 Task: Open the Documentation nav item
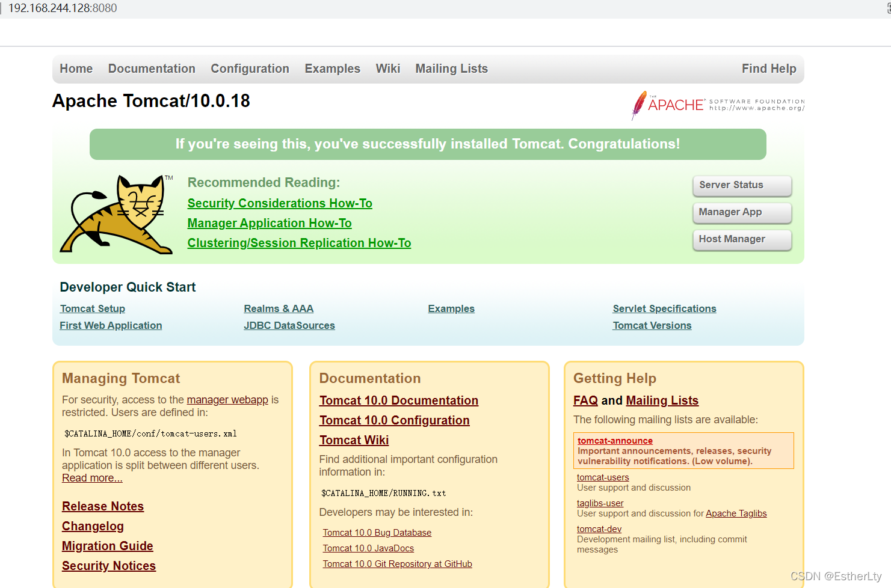(152, 69)
